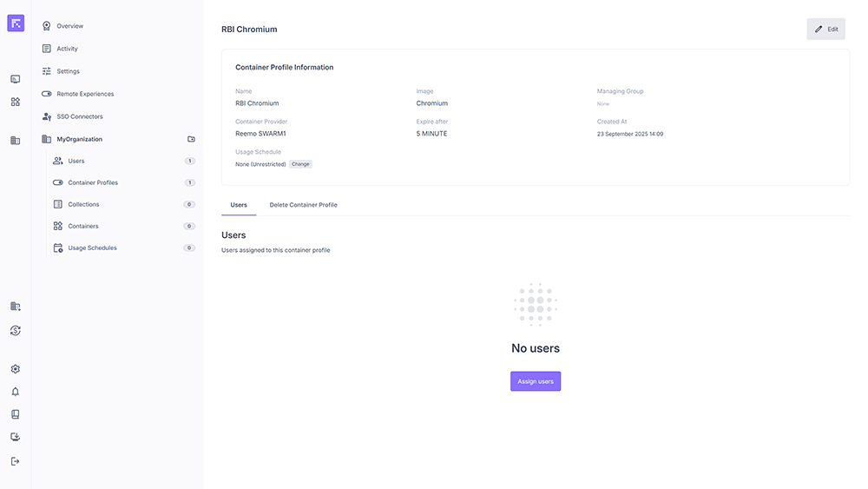The image size is (868, 489).
Task: Select the Users tab
Action: click(239, 205)
